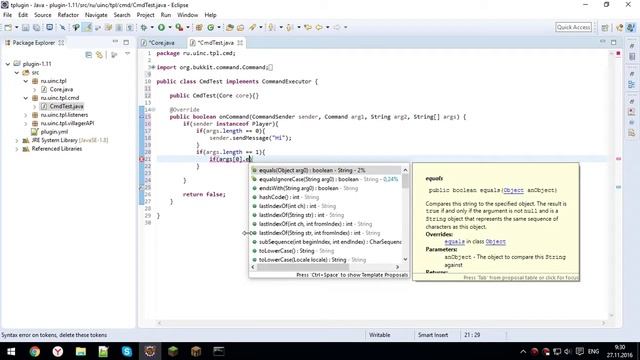Collapse the plugin-1.11 project node
The width and height of the screenshot is (640, 360).
[8, 64]
